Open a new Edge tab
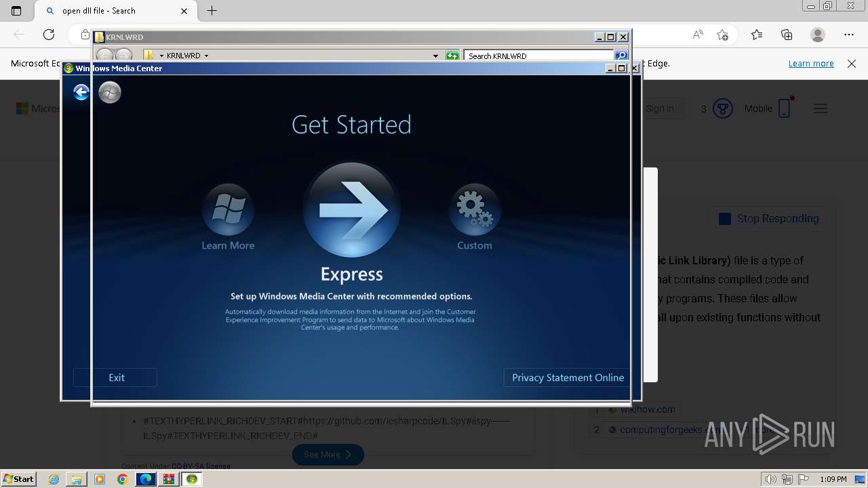Viewport: 868px width, 488px height. [212, 11]
